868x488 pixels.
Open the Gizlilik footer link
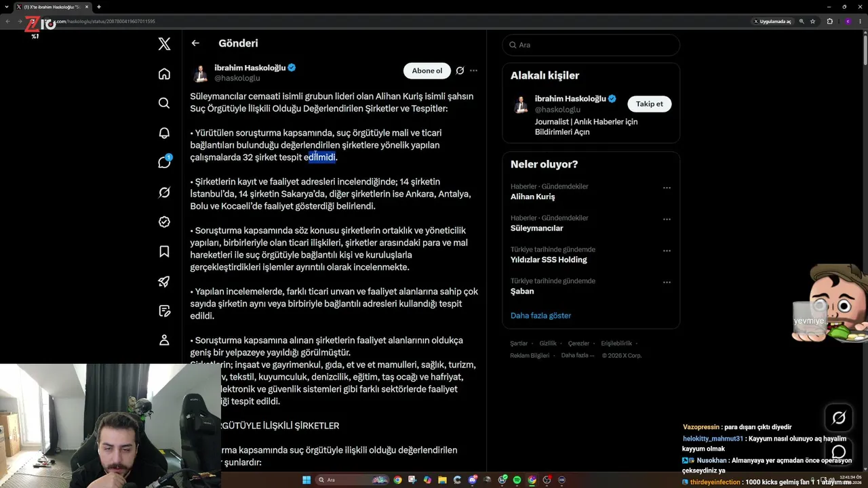point(548,344)
